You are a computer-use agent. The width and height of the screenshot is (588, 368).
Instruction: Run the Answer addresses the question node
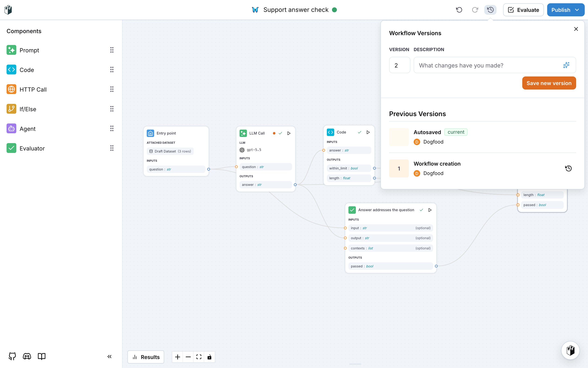430,210
